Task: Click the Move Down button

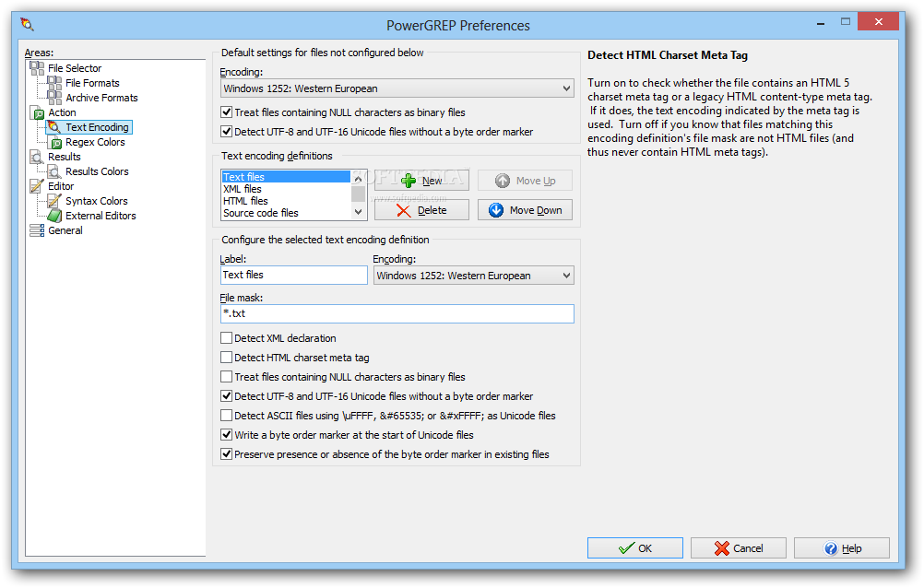Action: (x=525, y=210)
